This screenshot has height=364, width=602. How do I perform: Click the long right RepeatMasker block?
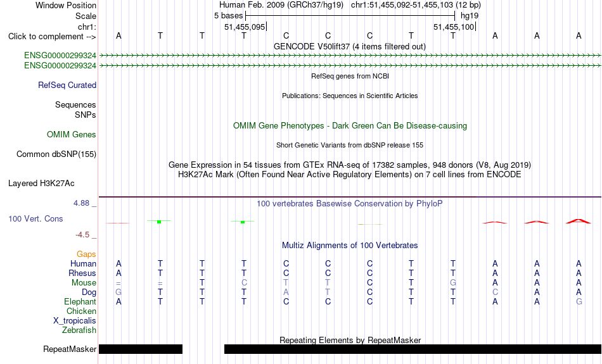click(413, 349)
